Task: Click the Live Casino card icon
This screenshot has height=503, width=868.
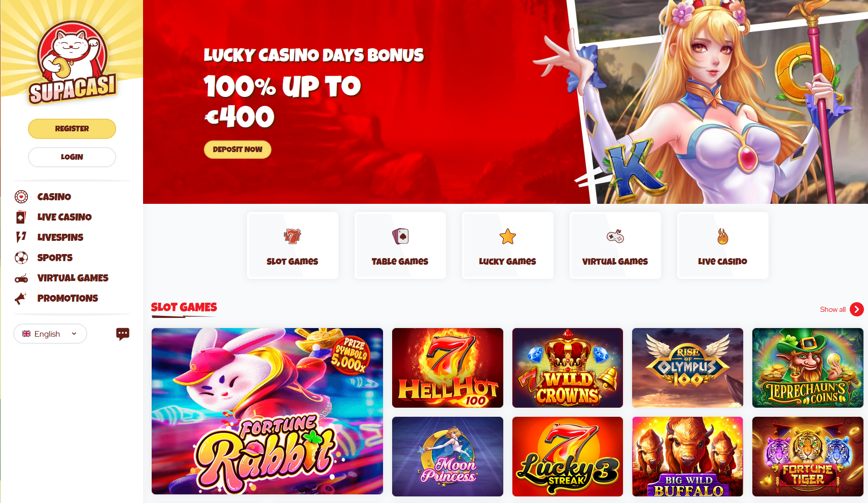Action: coord(21,217)
